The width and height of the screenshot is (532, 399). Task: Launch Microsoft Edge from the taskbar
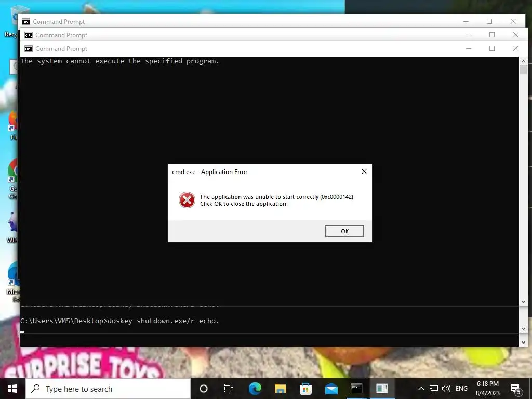pos(255,389)
